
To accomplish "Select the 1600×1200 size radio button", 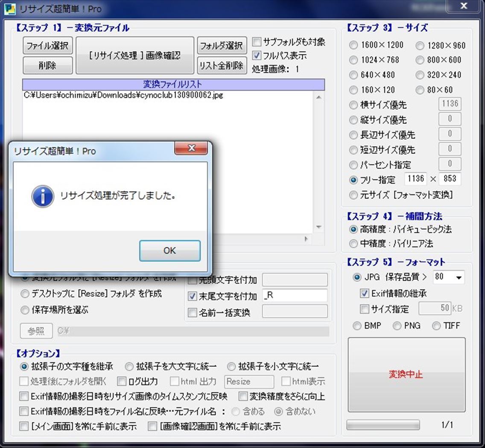I will (x=354, y=45).
